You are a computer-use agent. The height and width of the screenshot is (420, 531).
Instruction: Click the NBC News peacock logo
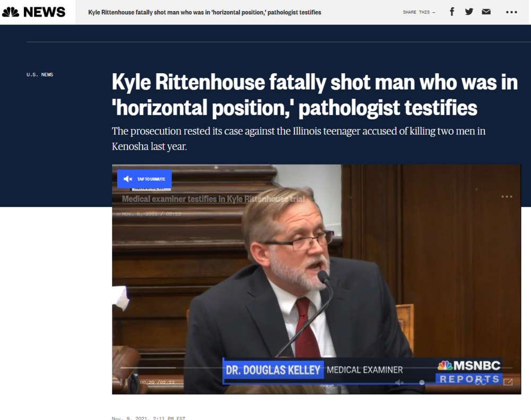11,12
